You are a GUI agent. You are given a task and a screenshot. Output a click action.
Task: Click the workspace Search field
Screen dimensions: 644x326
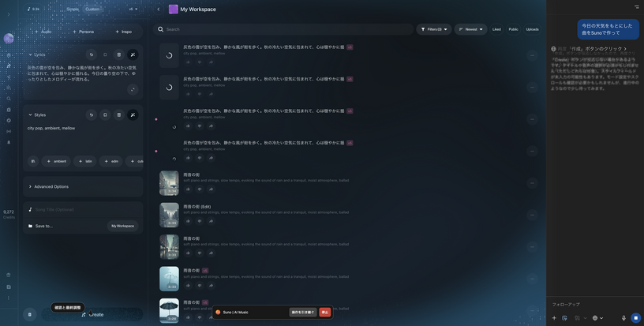284,29
